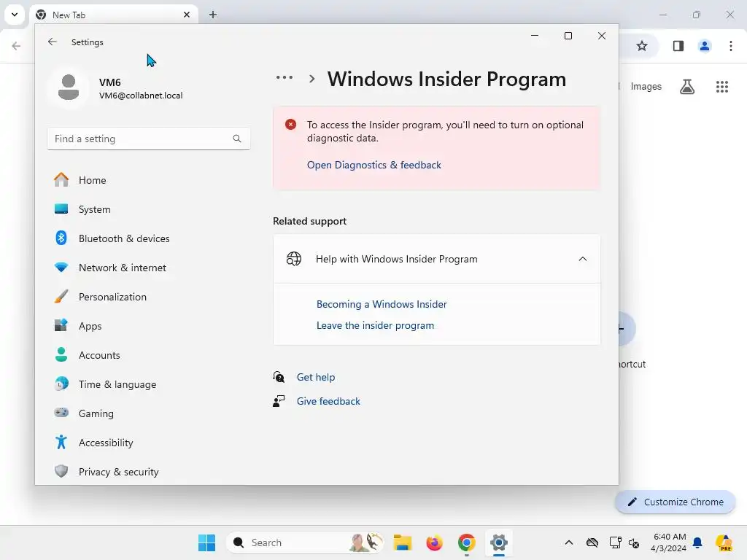Close the Settings window

tap(602, 36)
